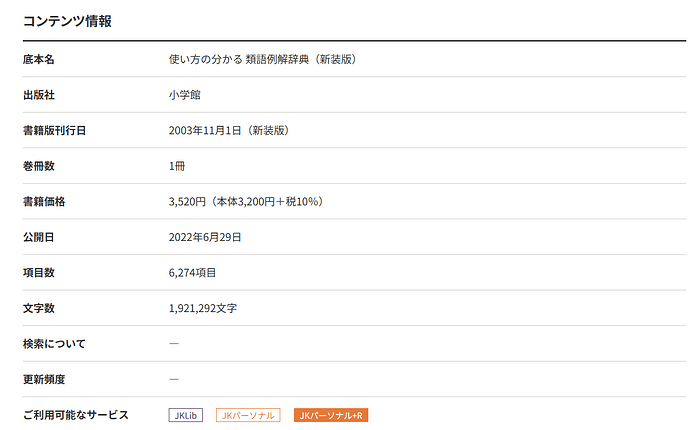Image resolution: width=690 pixels, height=430 pixels.
Task: Click the コンテンツ情報 heading
Action: [x=67, y=21]
